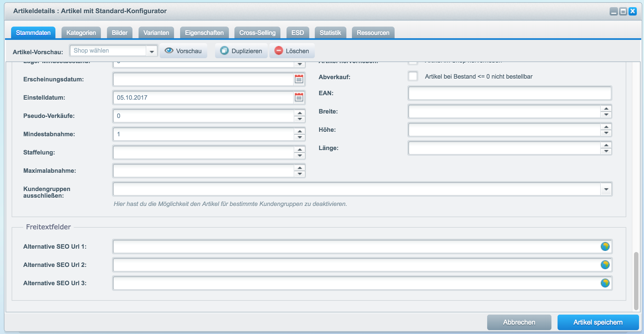The height and width of the screenshot is (334, 644).
Task: Increase Maximalabnahme with up arrow
Action: pos(300,168)
